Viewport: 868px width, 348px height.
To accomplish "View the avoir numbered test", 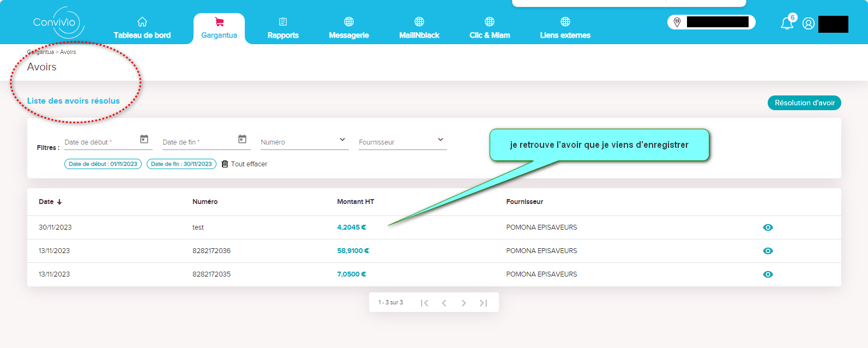I will click(x=768, y=227).
